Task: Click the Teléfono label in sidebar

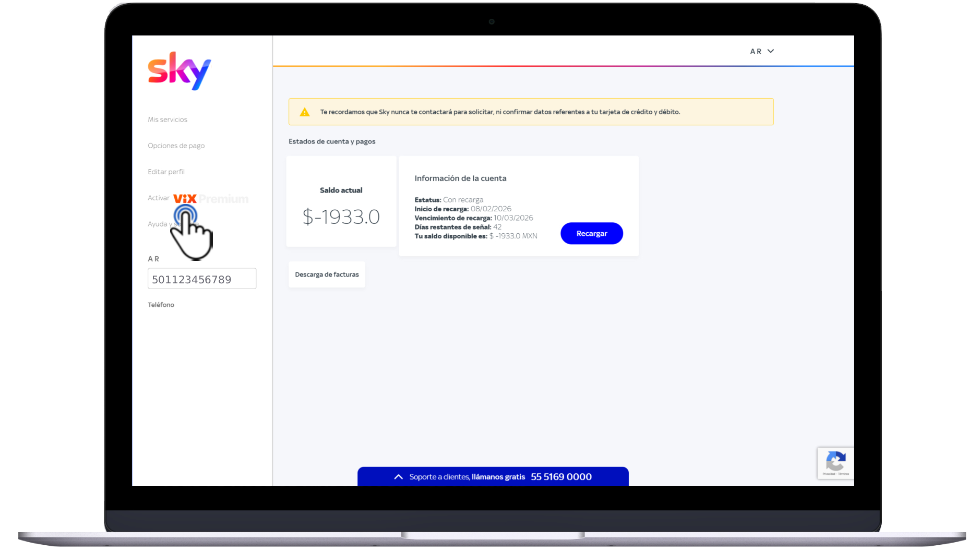Action: coord(161,305)
